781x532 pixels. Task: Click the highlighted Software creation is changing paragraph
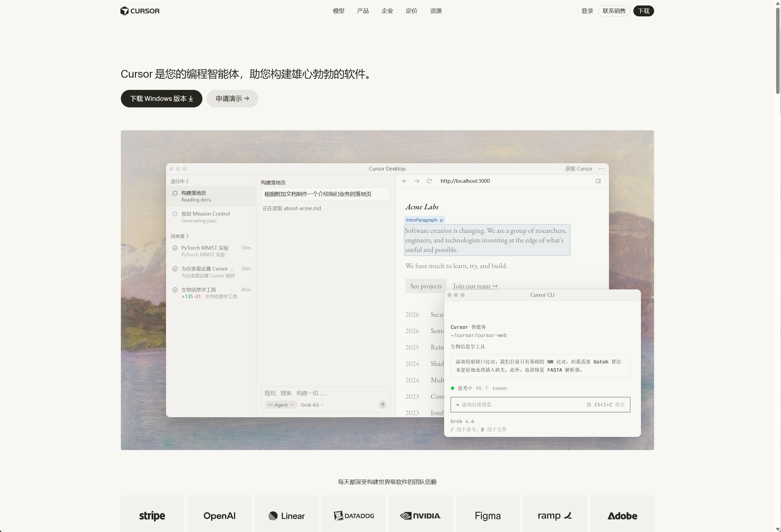click(x=487, y=240)
